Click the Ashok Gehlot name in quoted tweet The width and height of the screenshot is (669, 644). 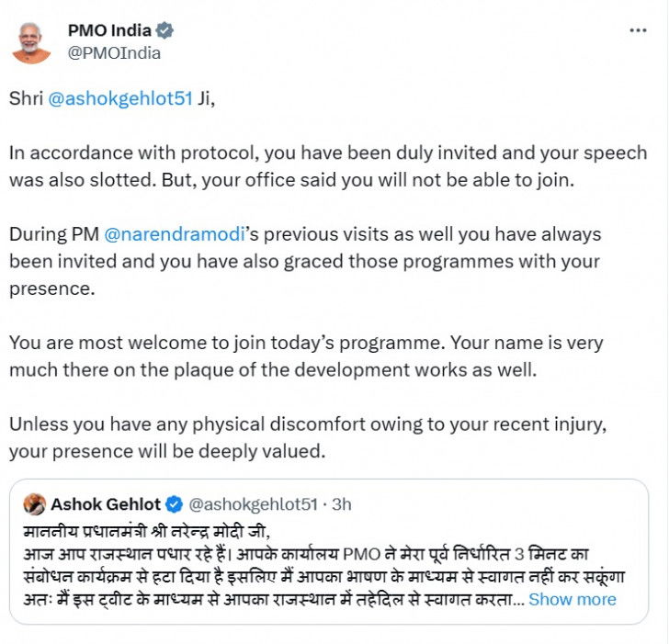pyautogui.click(x=106, y=504)
